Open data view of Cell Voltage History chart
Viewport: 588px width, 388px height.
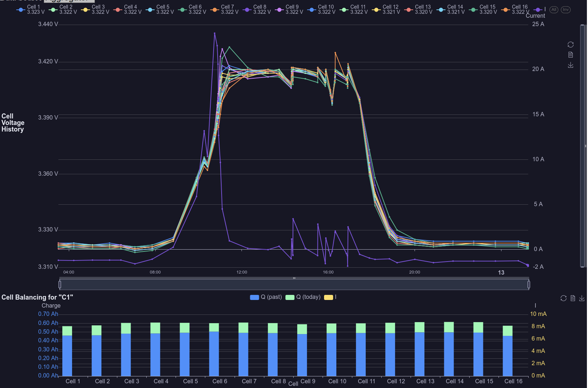[571, 55]
